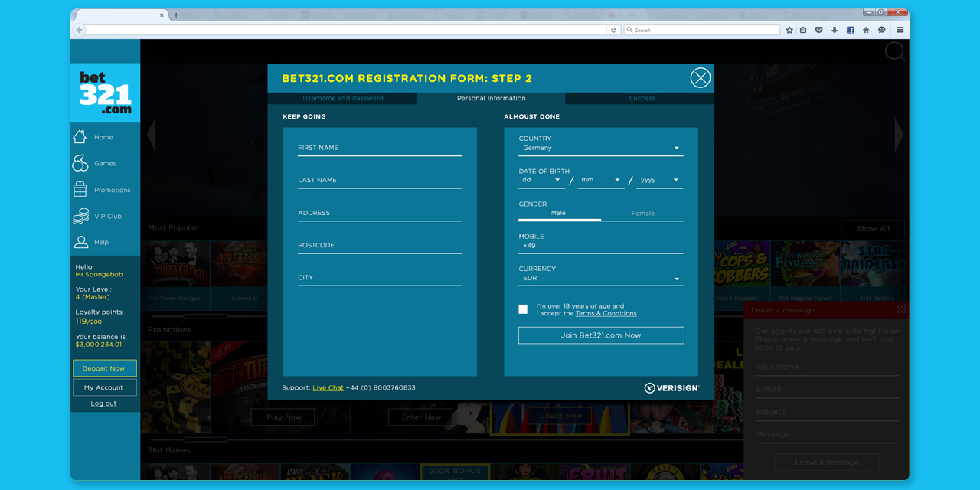This screenshot has height=490, width=980.
Task: Open the Country dropdown showing Germany
Action: coord(601,148)
